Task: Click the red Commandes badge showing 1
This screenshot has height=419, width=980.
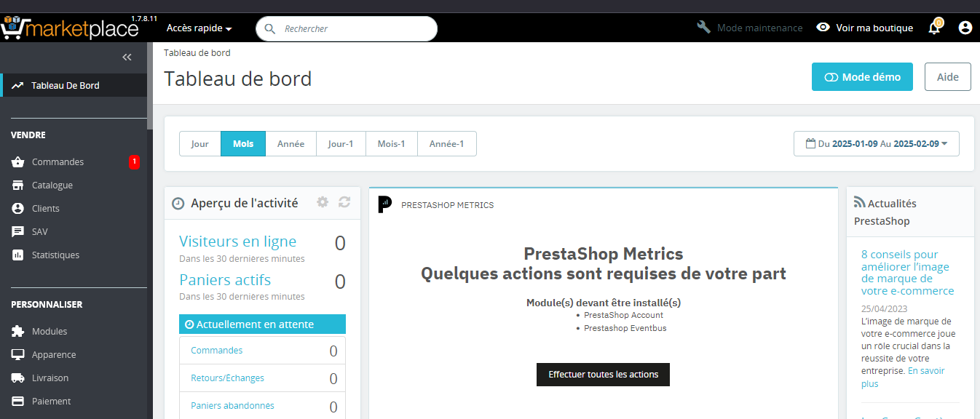Action: click(x=135, y=161)
